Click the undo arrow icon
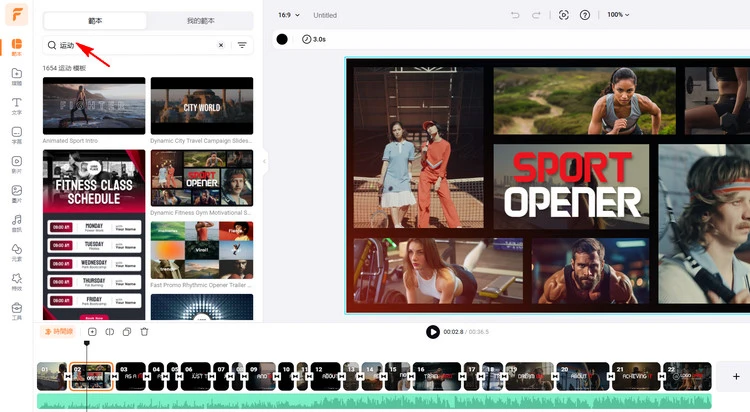The width and height of the screenshot is (750, 412). tap(515, 15)
